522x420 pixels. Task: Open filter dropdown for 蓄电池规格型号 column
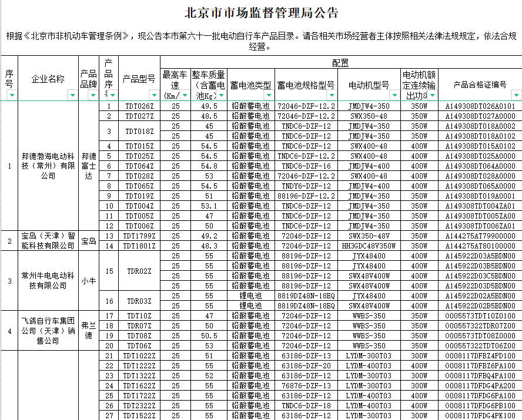pyautogui.click(x=331, y=95)
